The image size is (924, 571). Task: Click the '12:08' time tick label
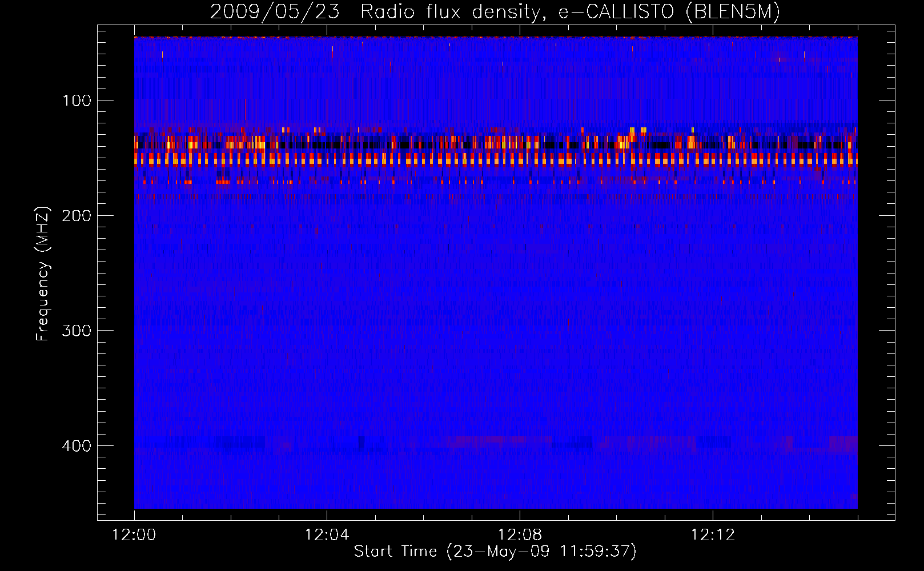tap(520, 534)
